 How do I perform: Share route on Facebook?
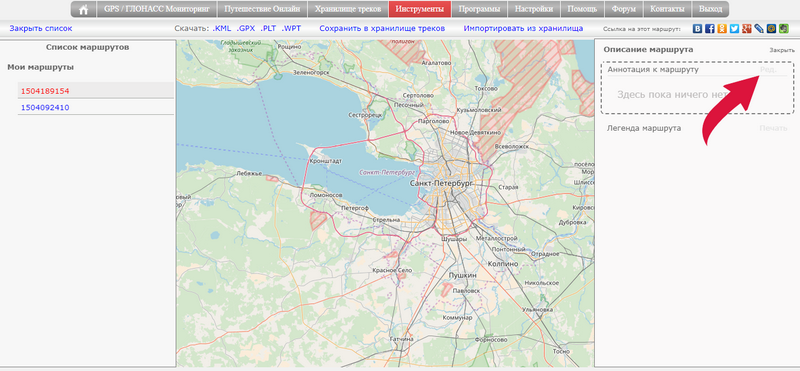click(x=710, y=29)
